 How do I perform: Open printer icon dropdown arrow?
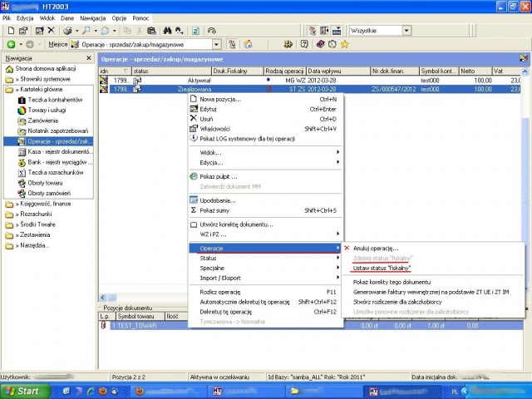[77, 31]
